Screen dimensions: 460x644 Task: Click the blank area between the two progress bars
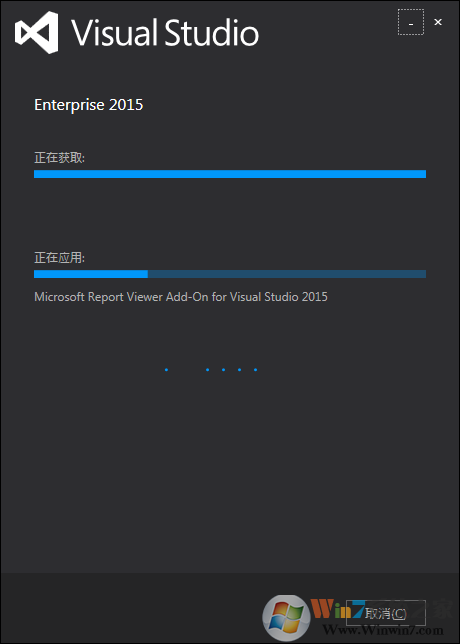230,214
